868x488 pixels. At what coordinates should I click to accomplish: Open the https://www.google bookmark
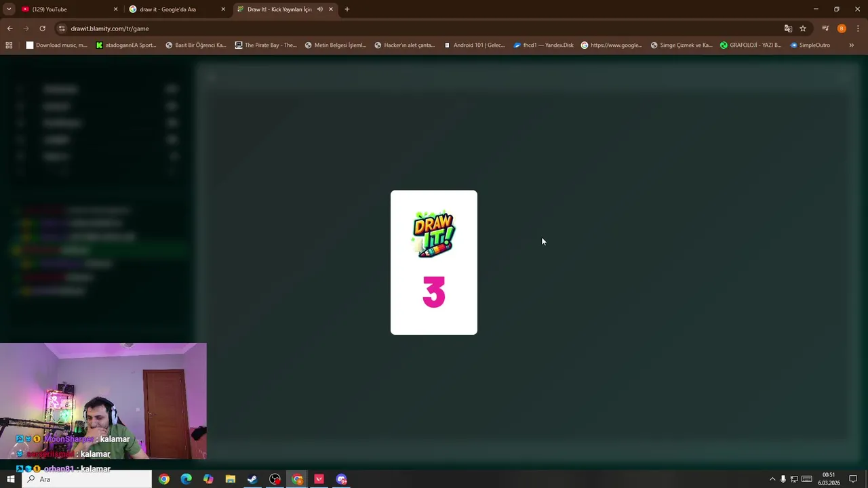(612, 45)
